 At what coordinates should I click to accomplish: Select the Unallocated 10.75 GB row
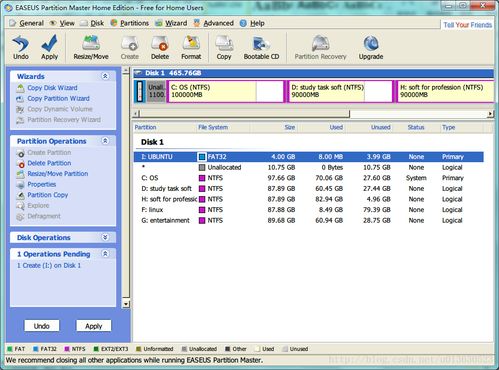309,167
